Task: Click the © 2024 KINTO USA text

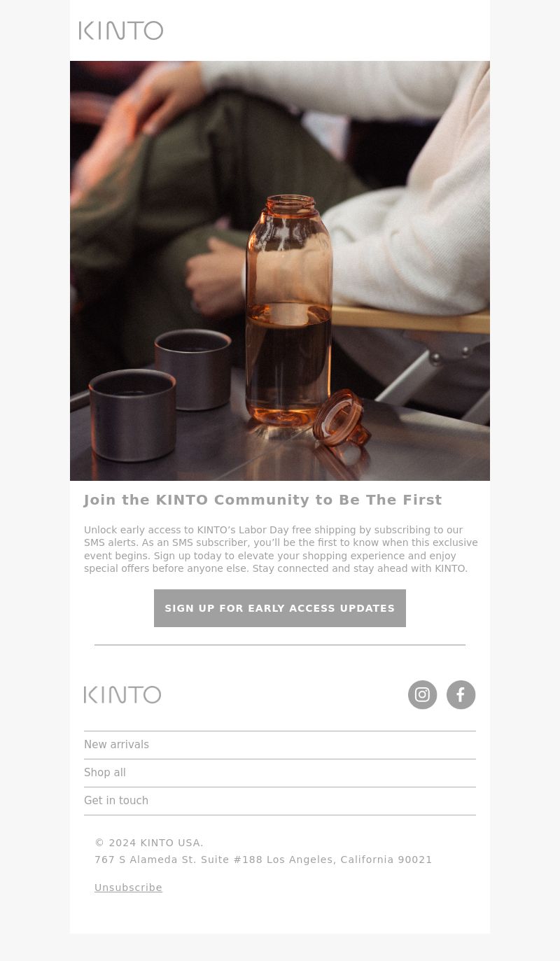Action: coord(149,843)
